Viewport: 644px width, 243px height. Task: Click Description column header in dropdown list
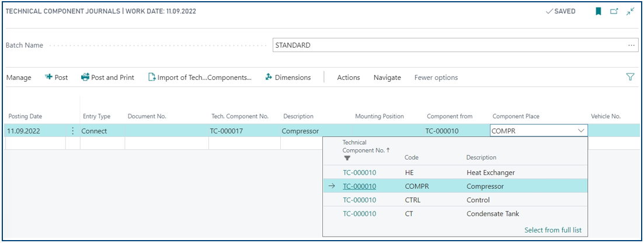481,157
